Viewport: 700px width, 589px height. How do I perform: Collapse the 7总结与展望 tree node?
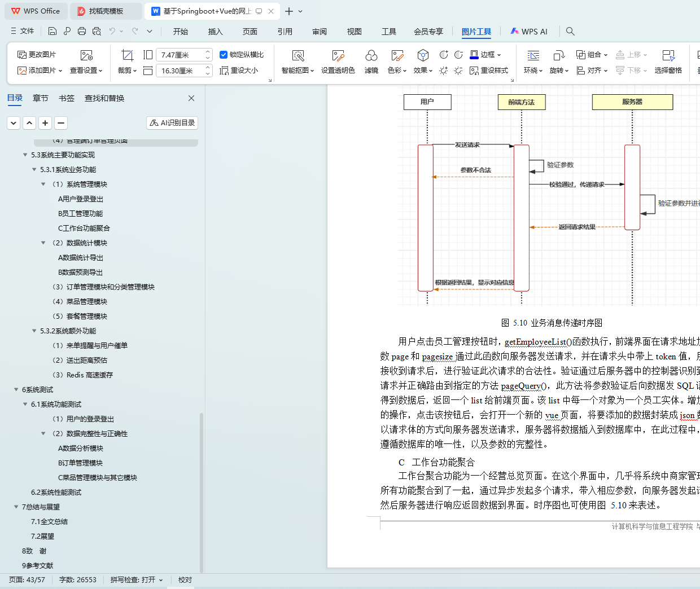(x=16, y=507)
